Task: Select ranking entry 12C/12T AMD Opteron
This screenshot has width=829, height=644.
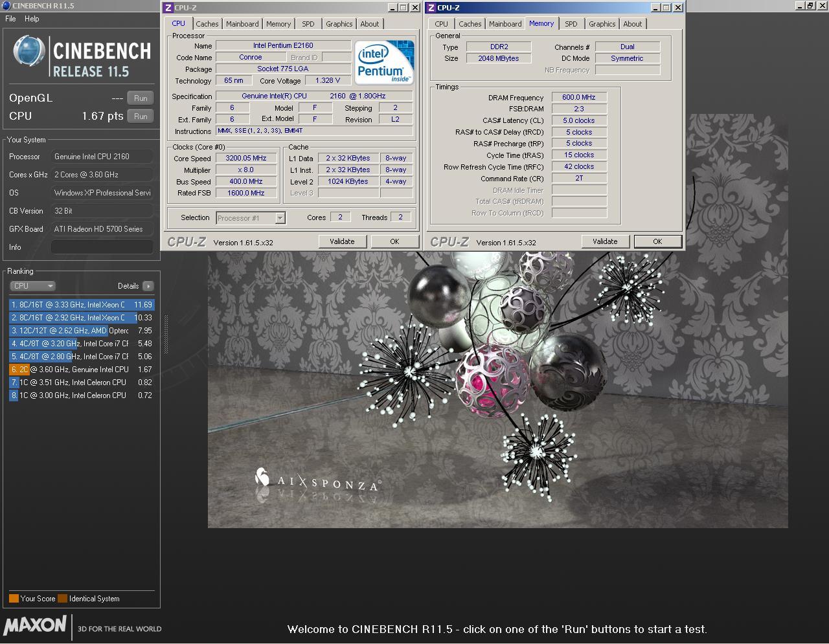Action: coord(82,331)
